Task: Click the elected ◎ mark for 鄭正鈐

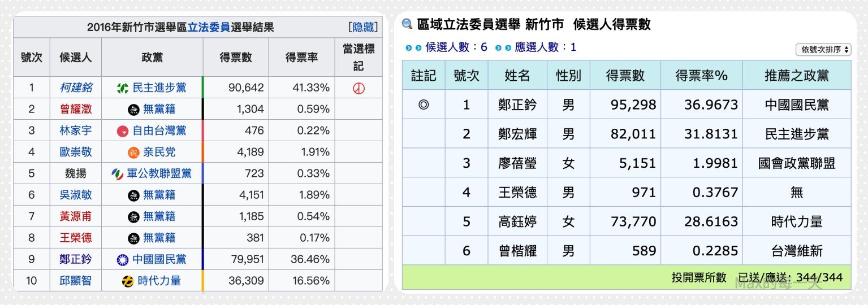Action: [423, 105]
